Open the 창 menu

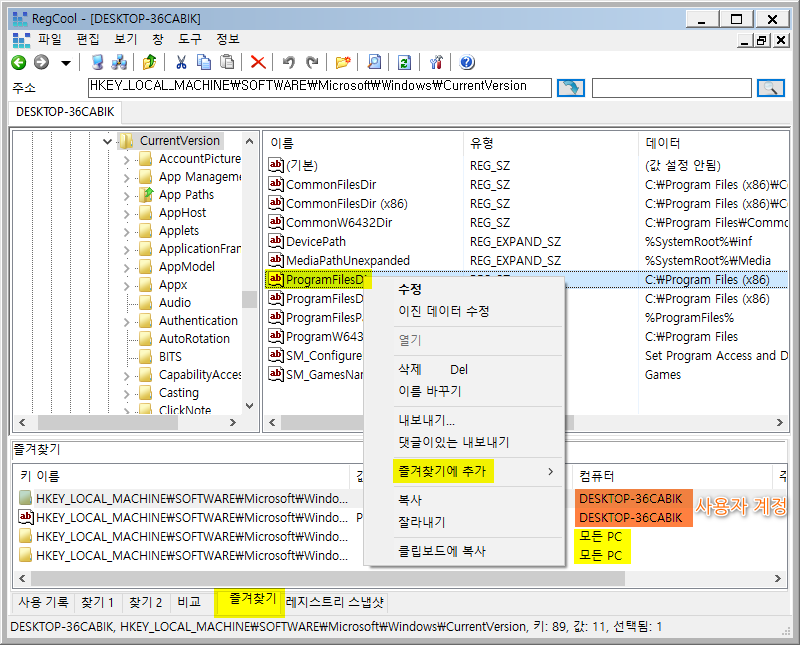point(158,39)
